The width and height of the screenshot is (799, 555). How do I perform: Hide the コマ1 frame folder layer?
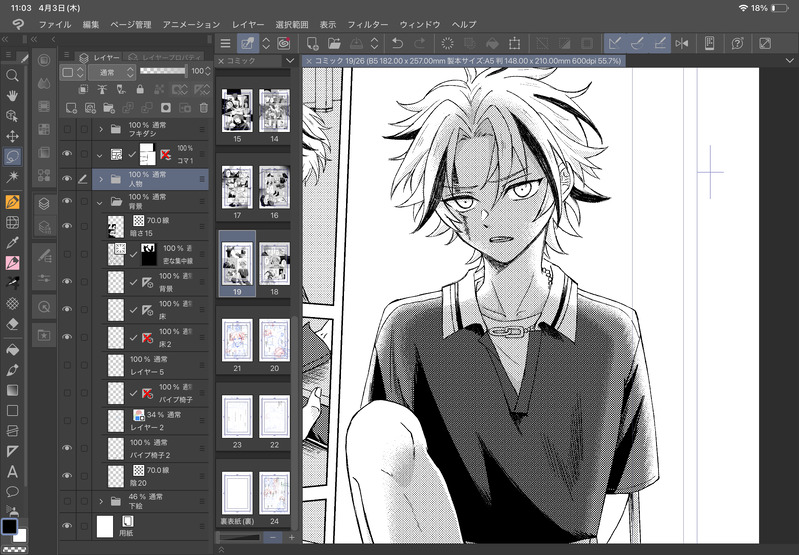(67, 154)
